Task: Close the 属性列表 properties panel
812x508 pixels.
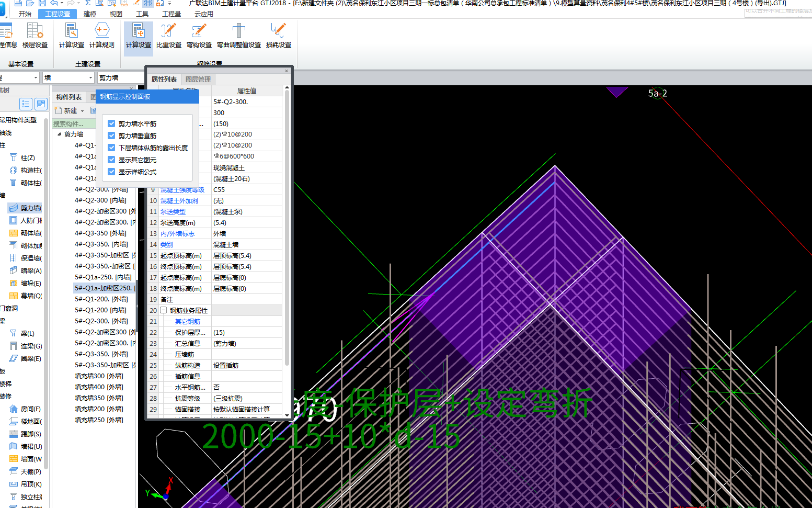Action: pos(287,71)
